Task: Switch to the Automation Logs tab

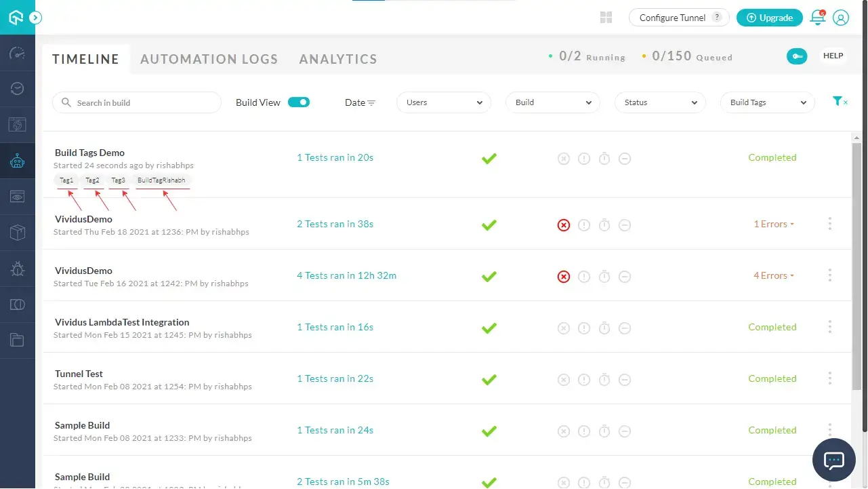Action: 209,59
